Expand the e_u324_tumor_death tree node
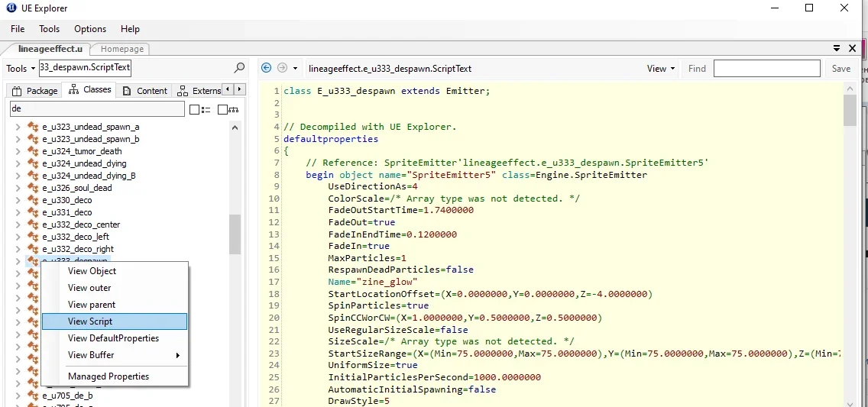The width and height of the screenshot is (868, 407). click(x=18, y=151)
